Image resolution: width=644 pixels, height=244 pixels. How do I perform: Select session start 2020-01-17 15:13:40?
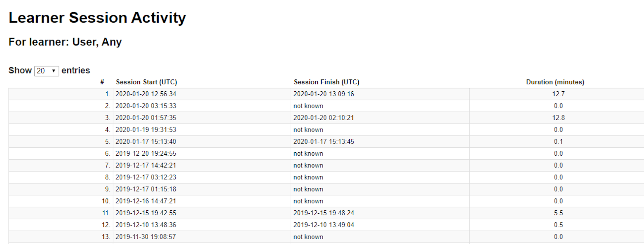[x=146, y=141]
